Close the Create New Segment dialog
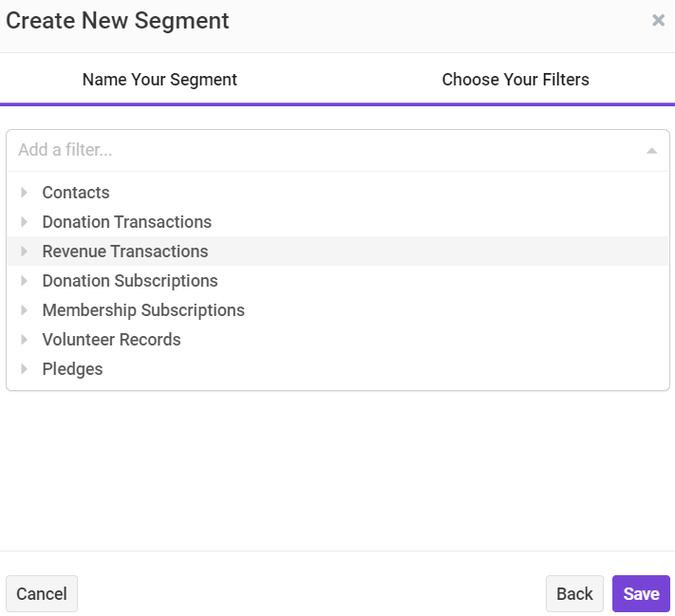675x616 pixels. click(658, 20)
